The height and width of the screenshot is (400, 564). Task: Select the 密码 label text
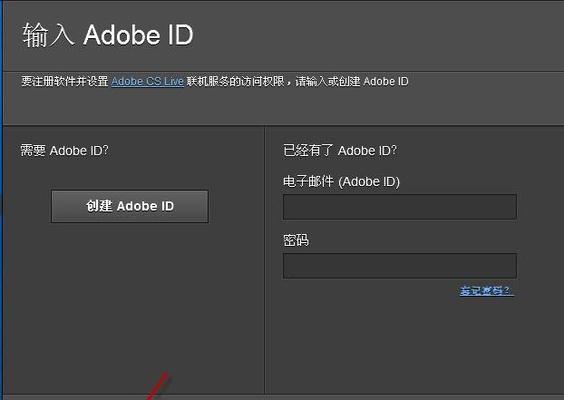[296, 240]
